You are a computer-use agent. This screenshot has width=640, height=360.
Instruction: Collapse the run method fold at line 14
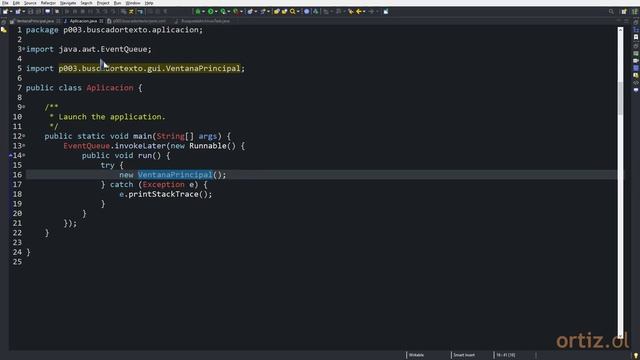(x=24, y=155)
